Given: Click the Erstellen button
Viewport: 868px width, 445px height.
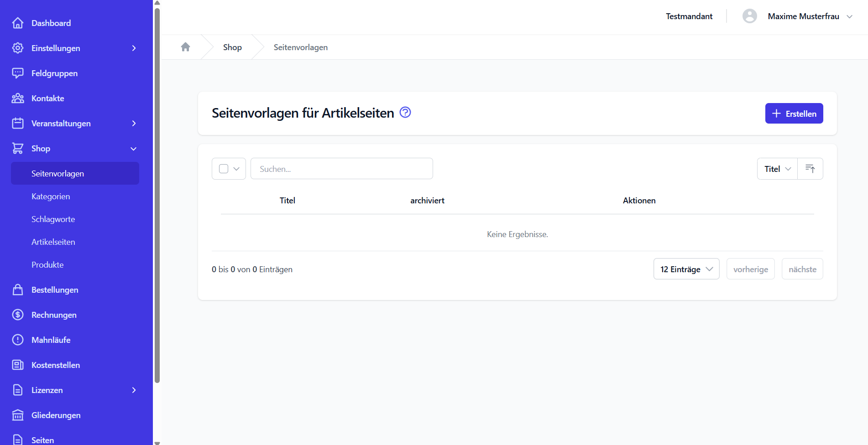Looking at the screenshot, I should (794, 113).
